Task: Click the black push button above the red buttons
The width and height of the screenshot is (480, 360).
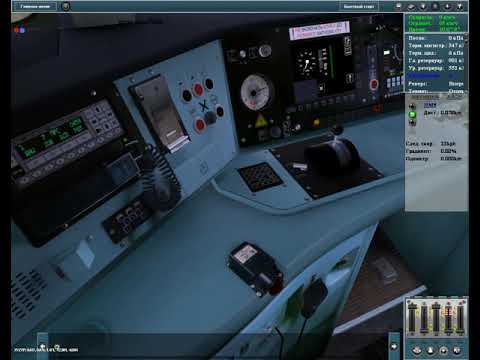Action: tap(209, 84)
